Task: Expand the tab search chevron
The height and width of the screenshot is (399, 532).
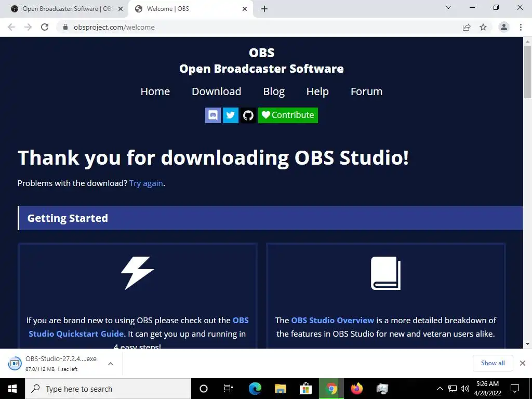Action: click(x=448, y=7)
